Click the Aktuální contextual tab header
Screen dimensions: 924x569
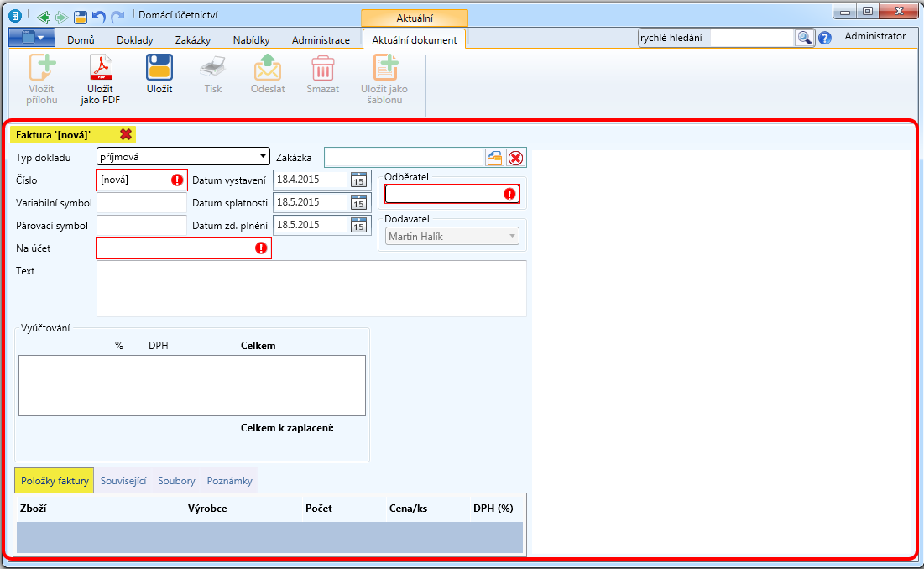pos(415,18)
